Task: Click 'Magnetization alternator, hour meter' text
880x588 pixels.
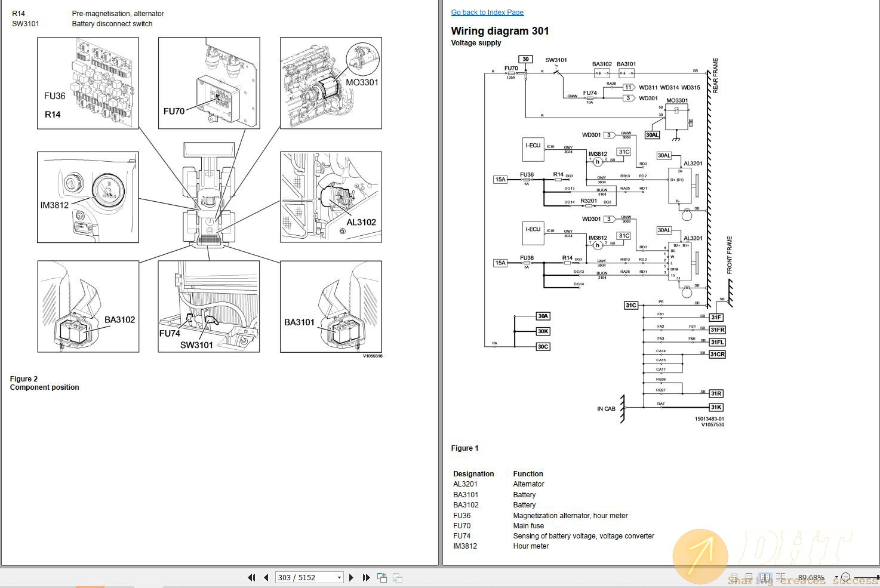Action: click(570, 516)
